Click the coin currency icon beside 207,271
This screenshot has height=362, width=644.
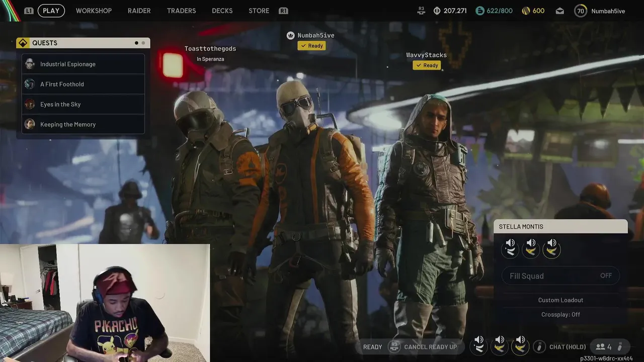click(x=437, y=11)
